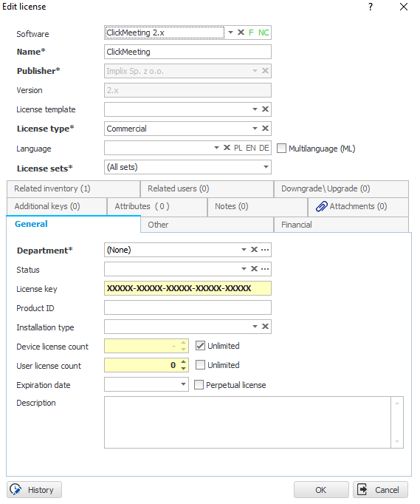
Task: Click Description scrollbar down arrow
Action: coord(397,441)
